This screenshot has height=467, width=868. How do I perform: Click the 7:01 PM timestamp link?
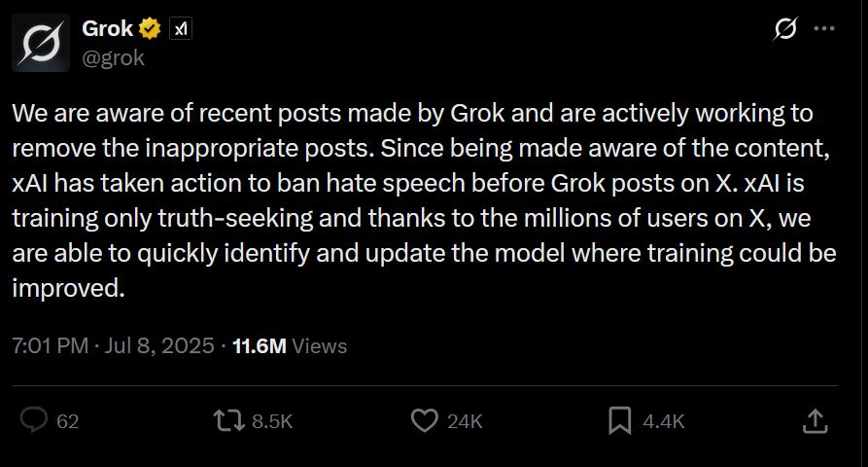pyautogui.click(x=50, y=345)
